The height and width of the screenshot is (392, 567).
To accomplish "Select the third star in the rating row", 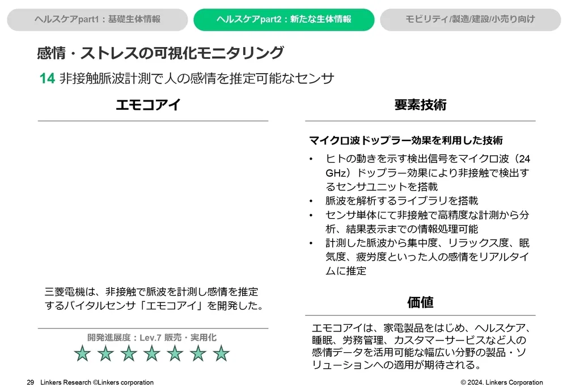I will pyautogui.click(x=129, y=354).
